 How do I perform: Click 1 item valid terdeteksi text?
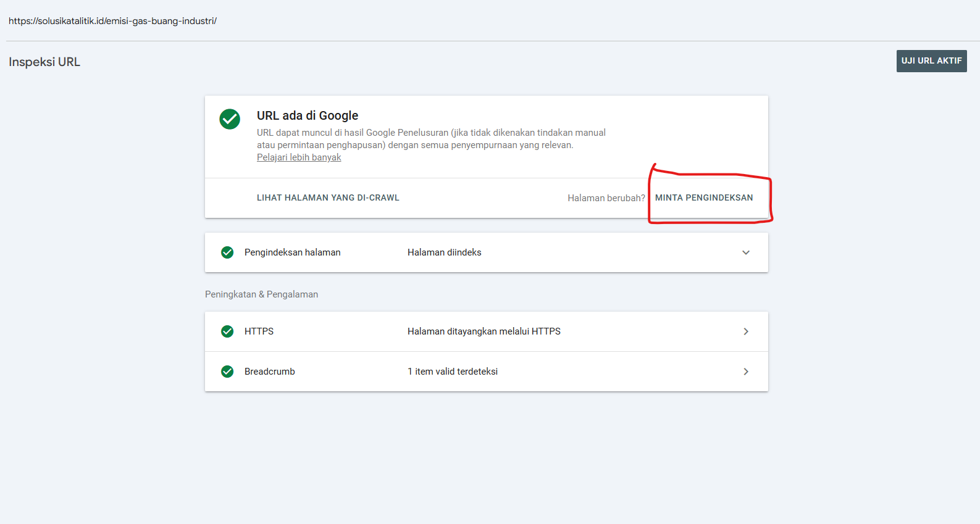pos(453,372)
